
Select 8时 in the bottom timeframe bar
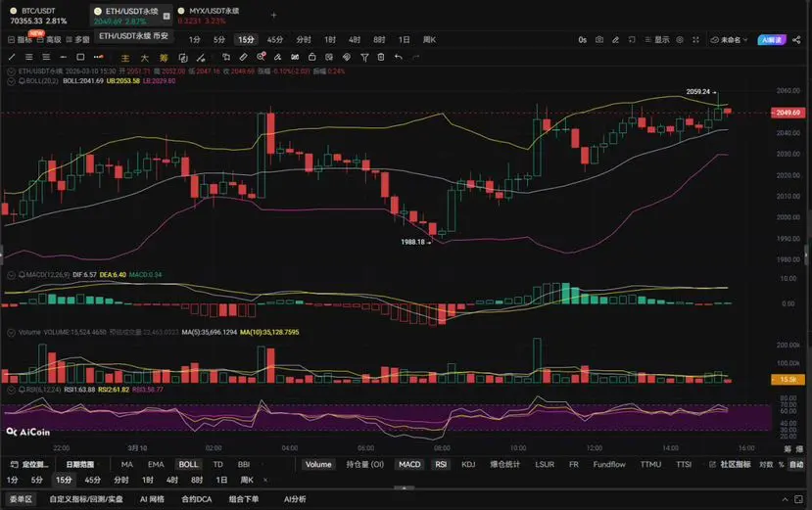pyautogui.click(x=197, y=481)
